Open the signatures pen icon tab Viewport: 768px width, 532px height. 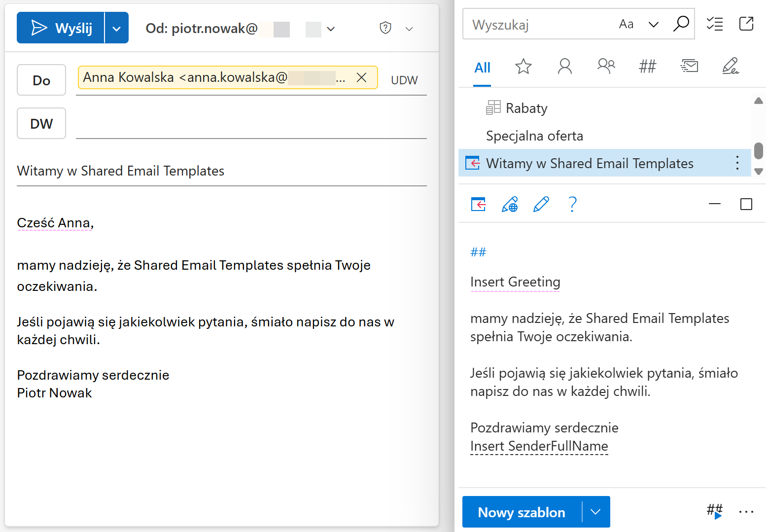click(x=730, y=67)
